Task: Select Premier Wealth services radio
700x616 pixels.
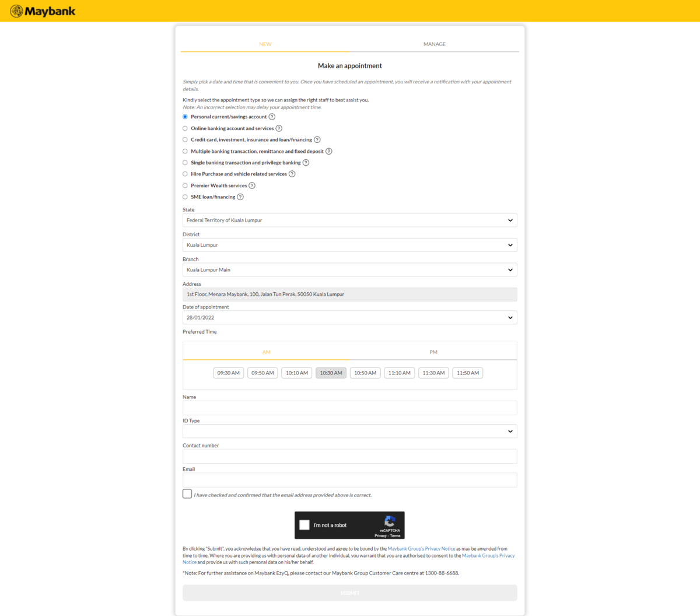Action: [x=185, y=185]
